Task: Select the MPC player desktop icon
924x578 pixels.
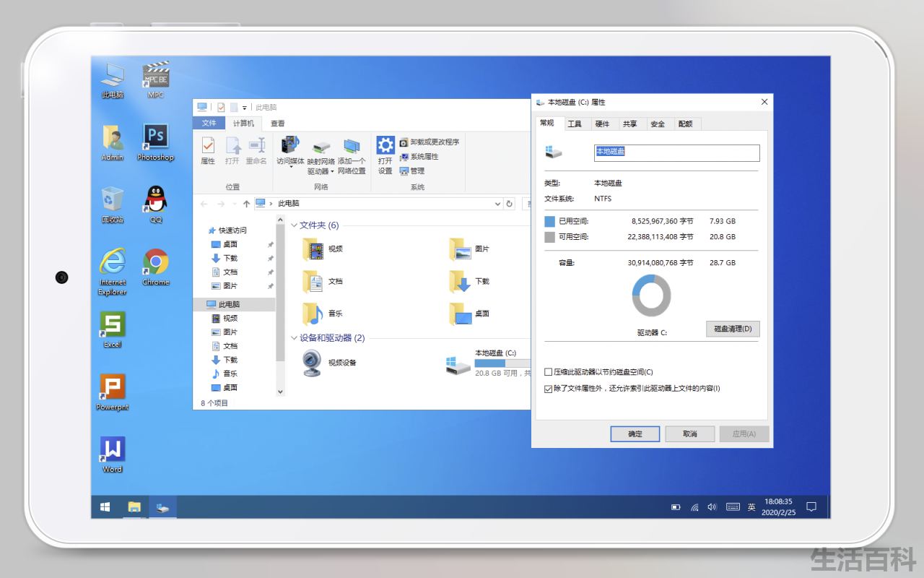Action: (x=156, y=79)
